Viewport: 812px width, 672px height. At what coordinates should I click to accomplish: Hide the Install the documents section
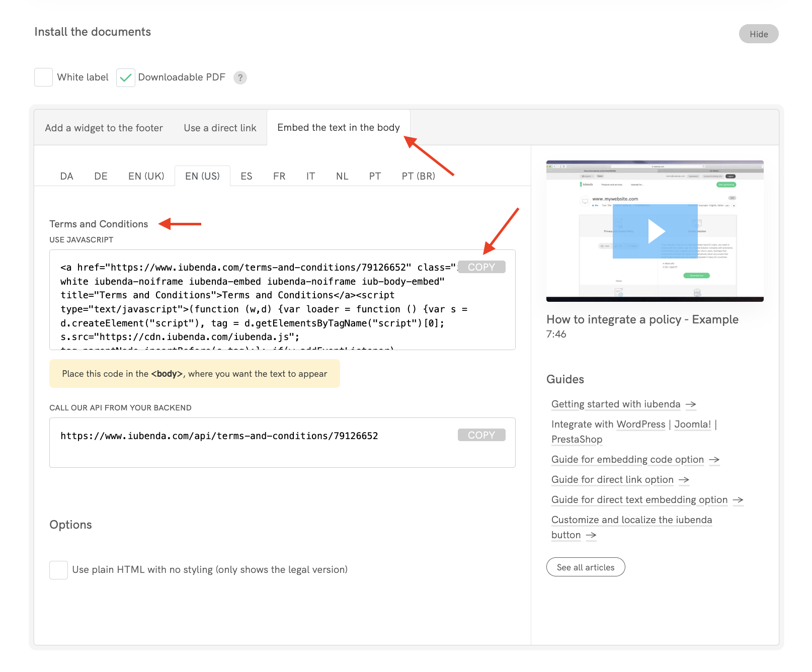tap(758, 34)
